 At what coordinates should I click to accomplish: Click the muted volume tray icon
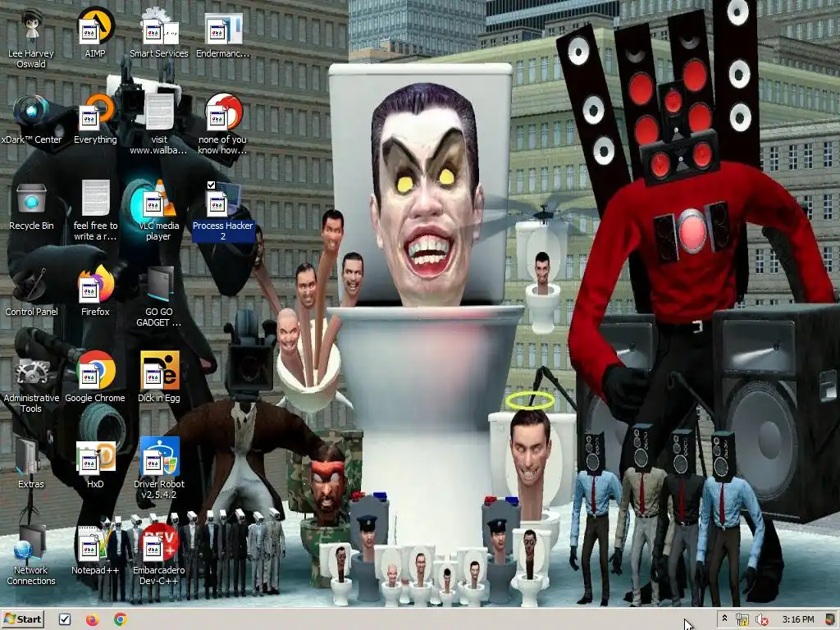(762, 619)
